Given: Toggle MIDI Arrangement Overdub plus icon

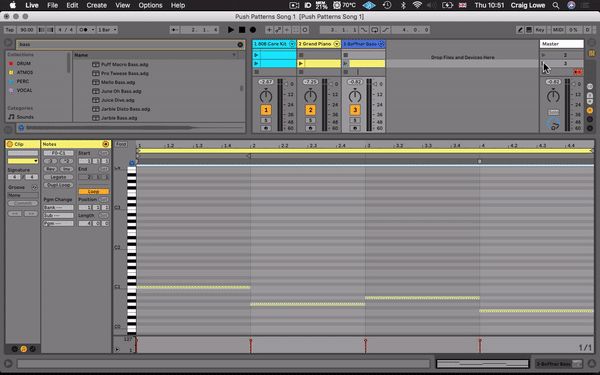Looking at the screenshot, I should (269, 29).
